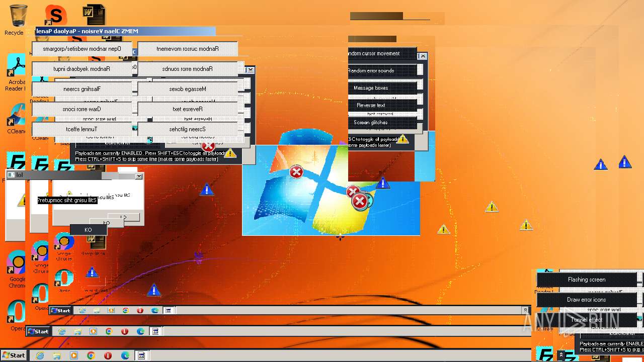
Task: Toggle the mirrored 'smargorp/setisbew modnar nepO' payload
Action: [x=82, y=49]
